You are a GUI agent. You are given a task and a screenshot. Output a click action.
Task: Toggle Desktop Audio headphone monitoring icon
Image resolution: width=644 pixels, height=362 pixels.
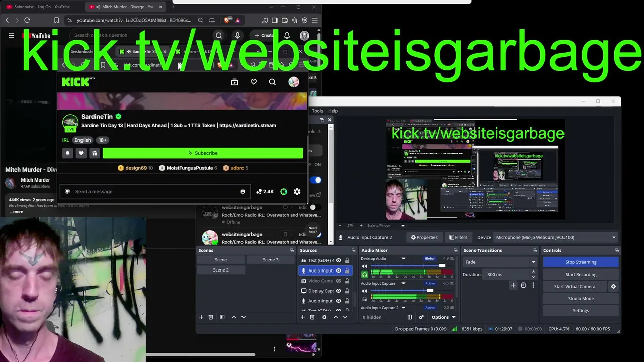365,275
